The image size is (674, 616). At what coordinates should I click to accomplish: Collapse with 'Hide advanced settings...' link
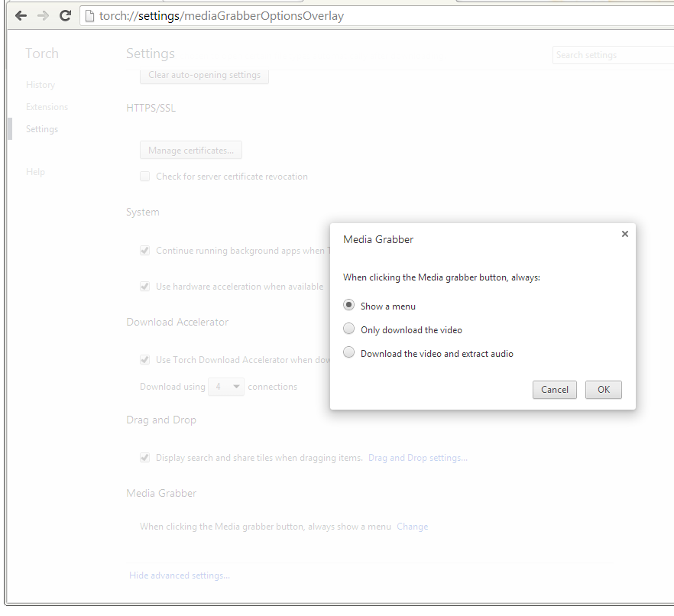180,575
